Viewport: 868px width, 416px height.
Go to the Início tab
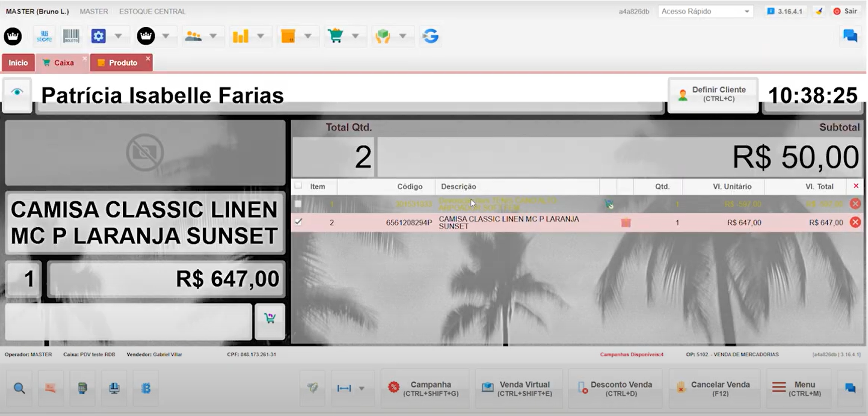(x=18, y=63)
